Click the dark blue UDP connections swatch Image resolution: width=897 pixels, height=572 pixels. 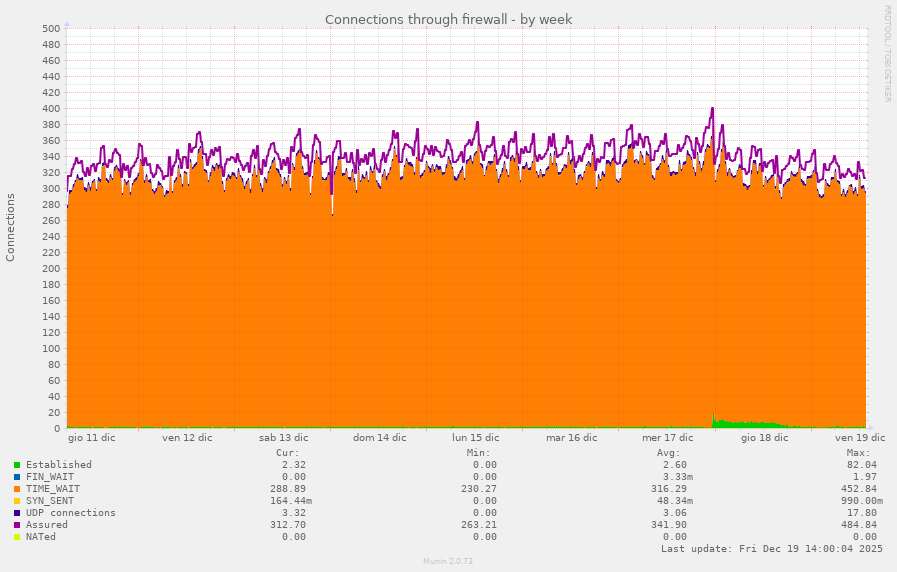[x=17, y=513]
